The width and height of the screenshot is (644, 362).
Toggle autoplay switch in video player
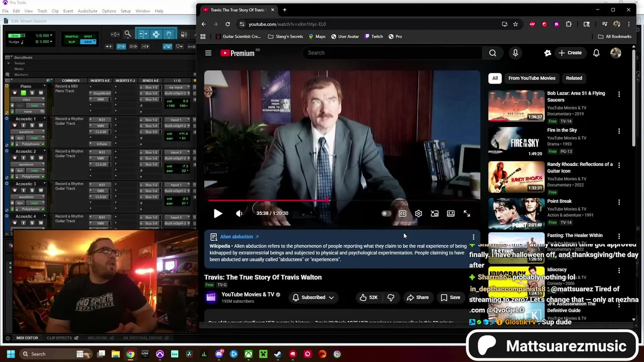pos(386,213)
